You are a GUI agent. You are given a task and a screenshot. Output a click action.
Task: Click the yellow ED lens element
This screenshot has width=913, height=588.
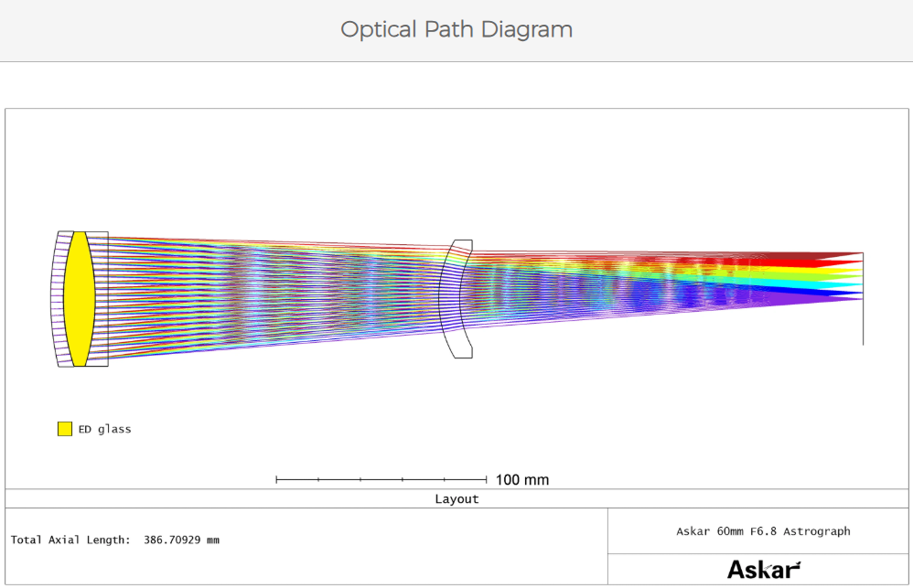(x=77, y=299)
